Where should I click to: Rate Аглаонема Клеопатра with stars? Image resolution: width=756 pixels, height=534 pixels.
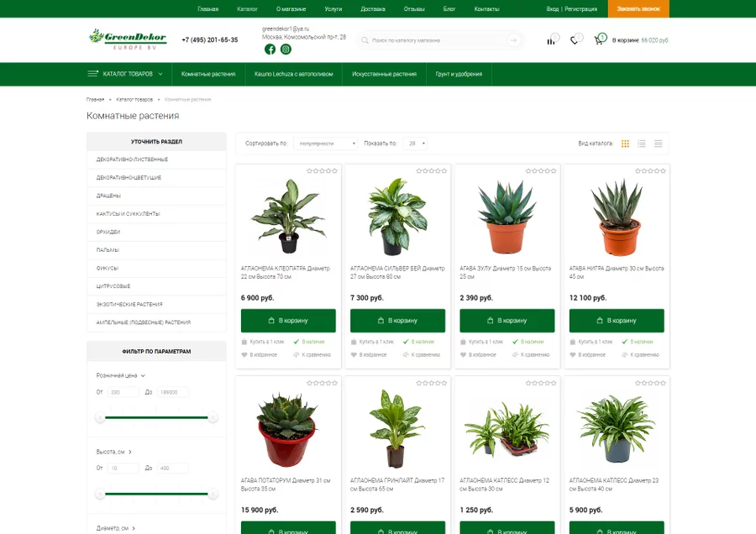[x=322, y=170]
